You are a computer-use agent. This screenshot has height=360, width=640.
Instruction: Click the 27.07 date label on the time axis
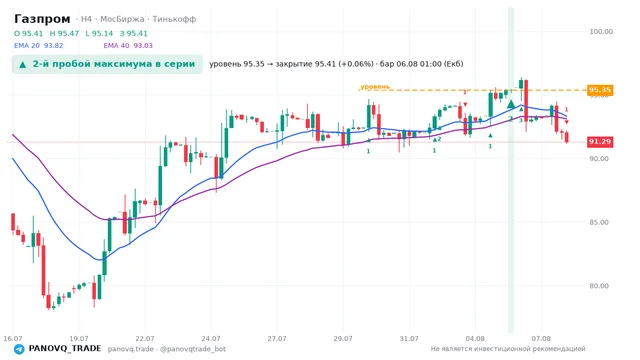pyautogui.click(x=277, y=339)
